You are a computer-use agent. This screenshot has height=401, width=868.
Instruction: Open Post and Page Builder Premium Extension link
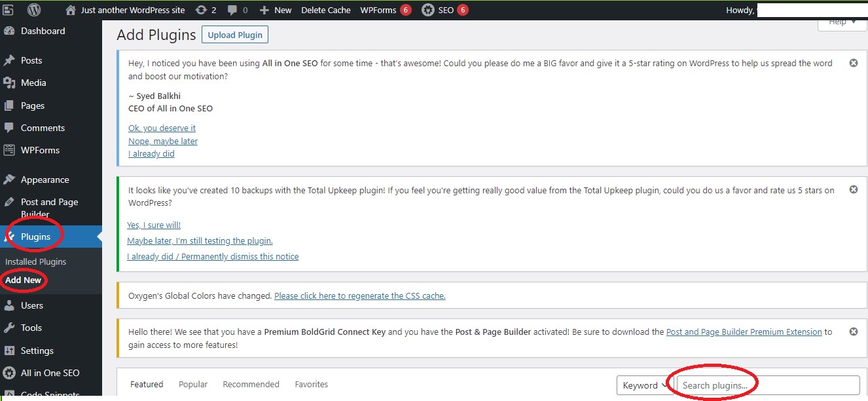click(x=744, y=332)
